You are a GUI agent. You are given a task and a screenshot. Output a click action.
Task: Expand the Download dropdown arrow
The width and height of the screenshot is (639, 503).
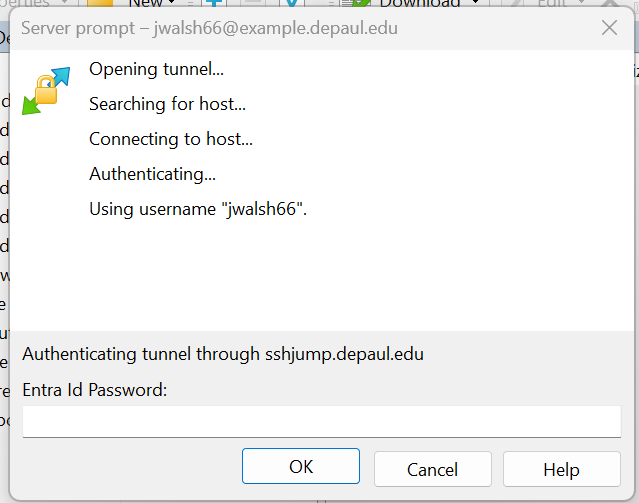pos(473,4)
